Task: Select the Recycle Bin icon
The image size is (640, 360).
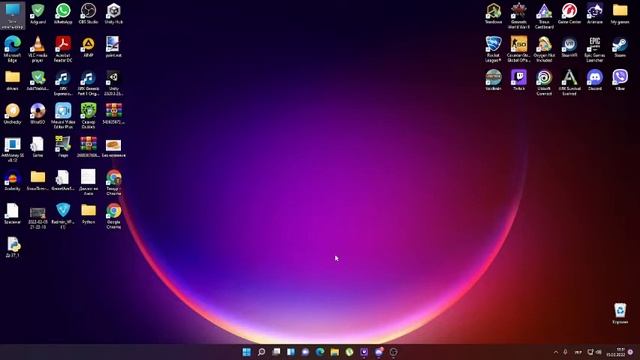Action: 620,313
